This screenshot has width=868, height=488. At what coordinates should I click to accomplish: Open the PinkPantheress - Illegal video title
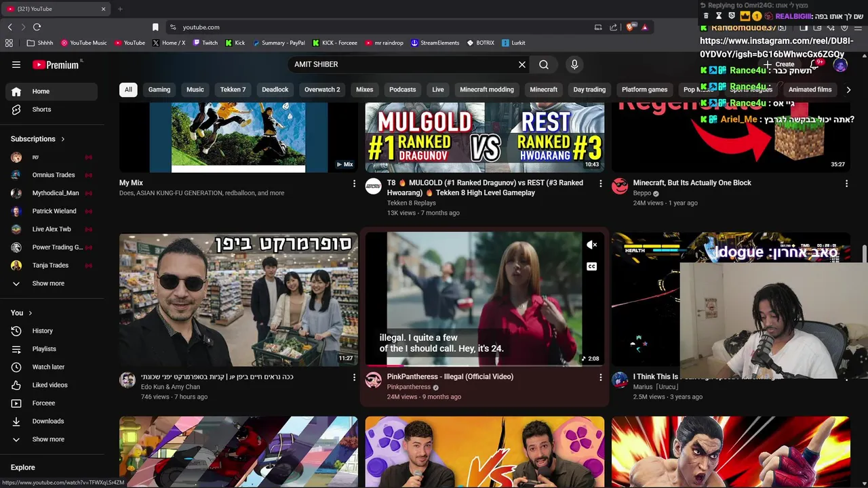[x=450, y=377]
